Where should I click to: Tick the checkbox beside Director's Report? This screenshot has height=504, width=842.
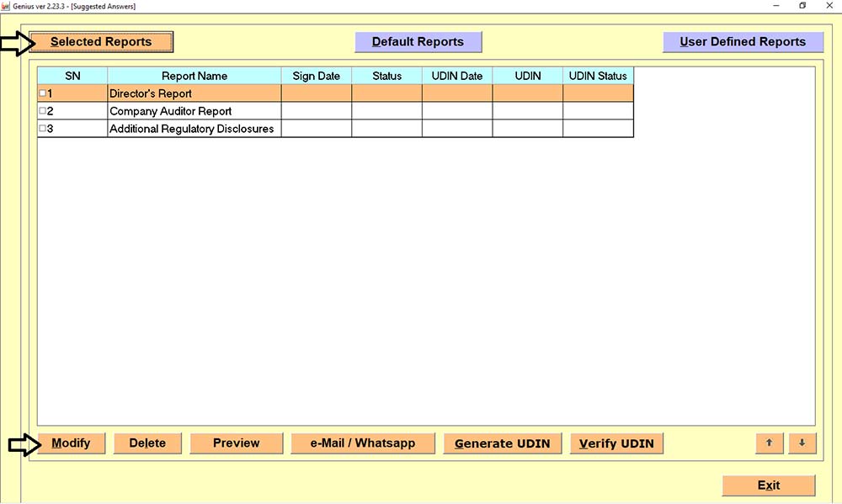(x=40, y=93)
